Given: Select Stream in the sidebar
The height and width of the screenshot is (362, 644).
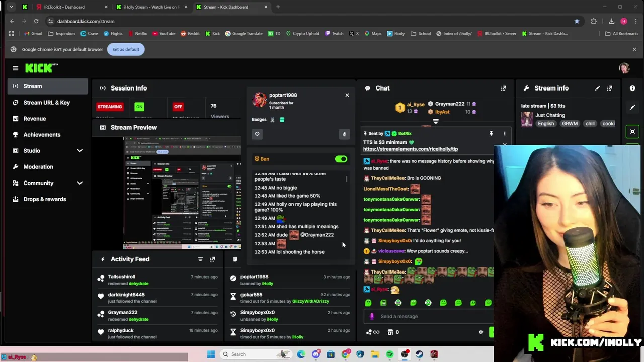Looking at the screenshot, I should 48,86.
